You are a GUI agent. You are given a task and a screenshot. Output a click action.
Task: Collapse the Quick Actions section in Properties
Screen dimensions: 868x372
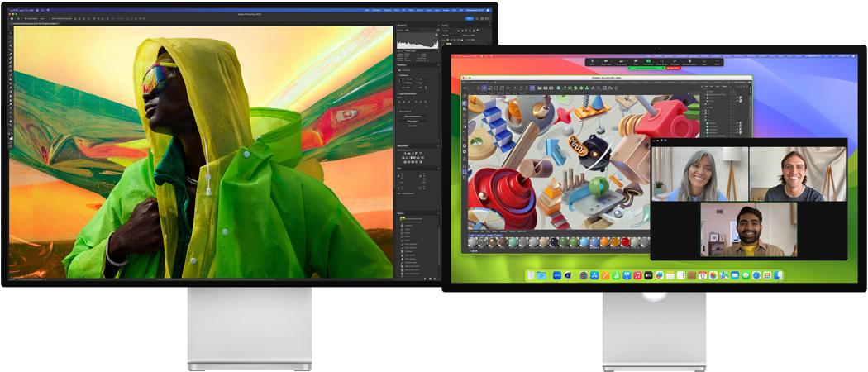click(x=399, y=112)
